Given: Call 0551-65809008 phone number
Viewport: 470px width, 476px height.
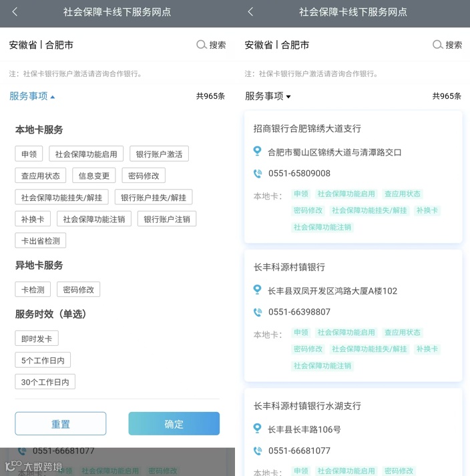Looking at the screenshot, I should click(299, 174).
